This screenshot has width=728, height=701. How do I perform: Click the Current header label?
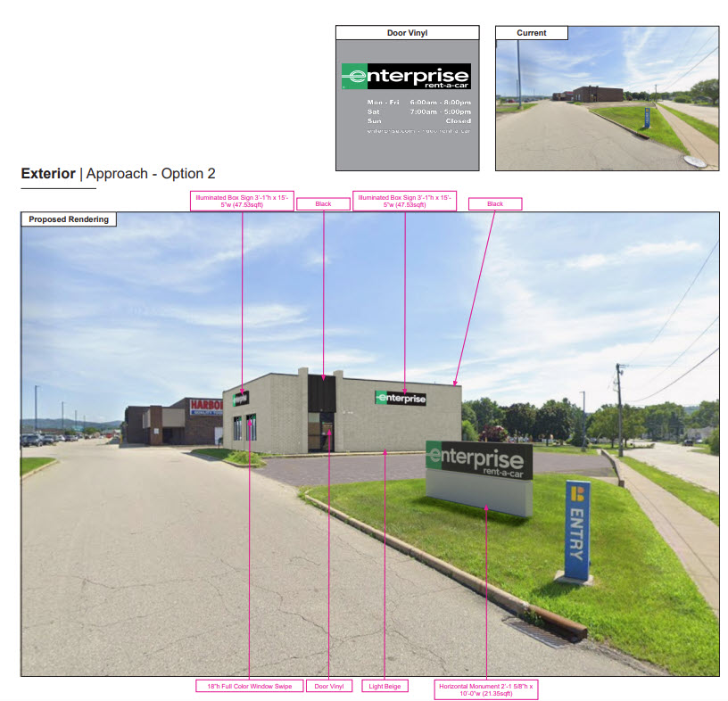532,33
